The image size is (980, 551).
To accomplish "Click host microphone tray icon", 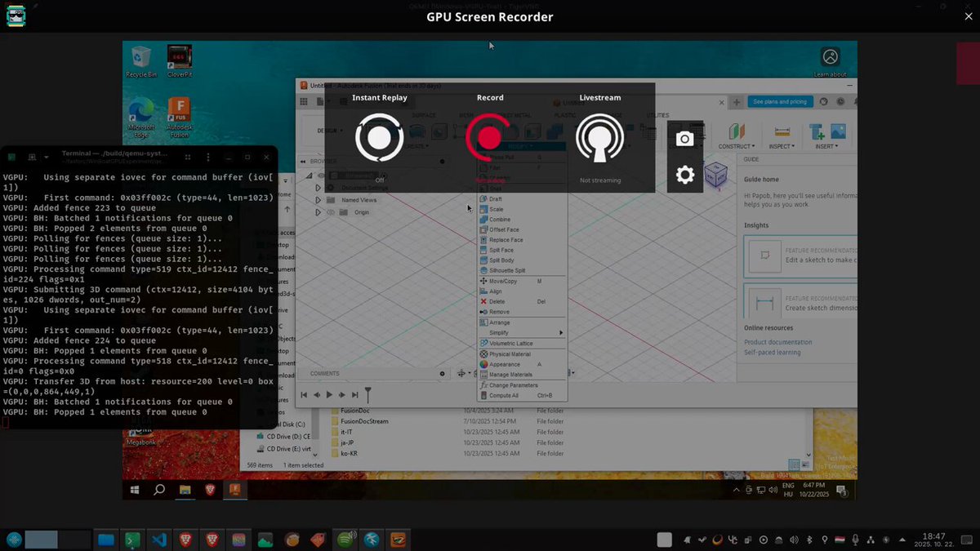I will (855, 540).
